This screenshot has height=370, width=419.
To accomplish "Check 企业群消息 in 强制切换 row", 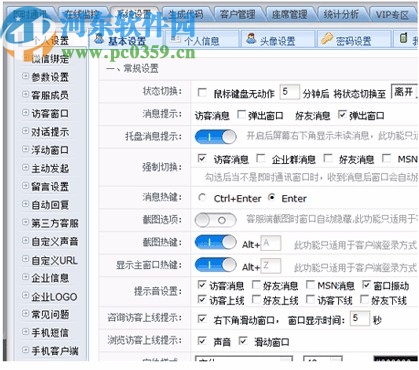I will click(x=261, y=158).
